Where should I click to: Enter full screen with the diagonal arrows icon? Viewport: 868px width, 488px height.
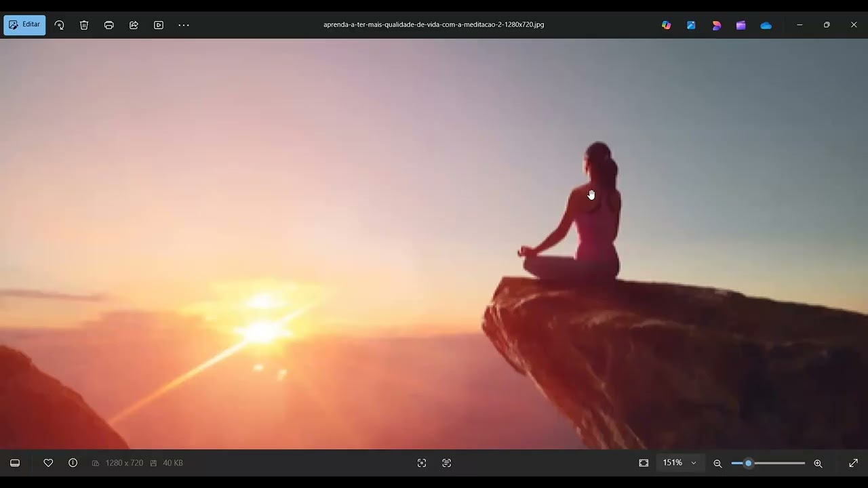[854, 463]
